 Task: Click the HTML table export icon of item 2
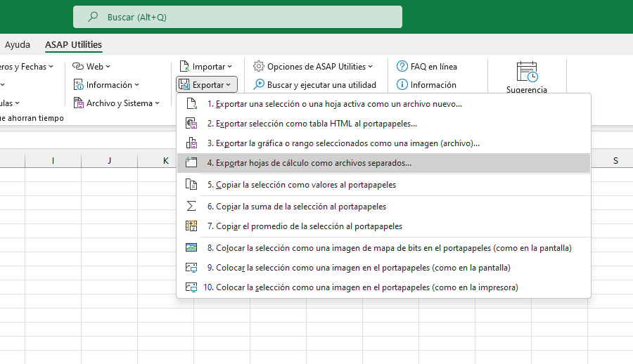(191, 124)
